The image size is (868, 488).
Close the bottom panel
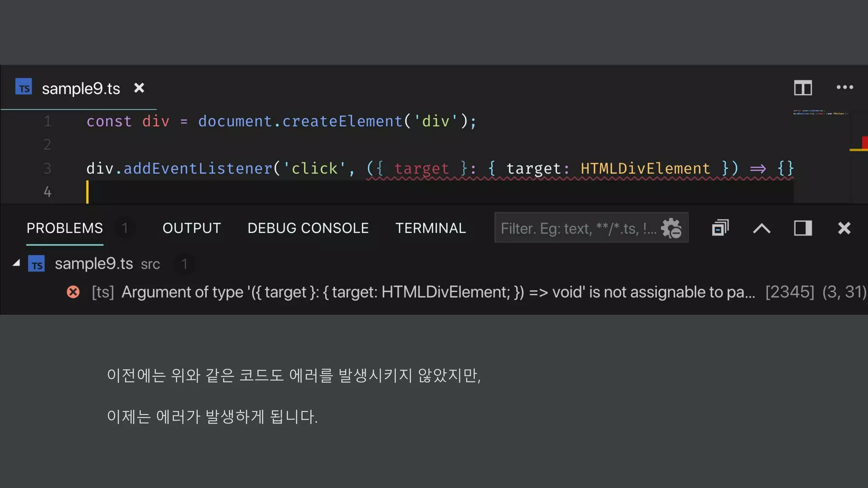[x=844, y=228]
